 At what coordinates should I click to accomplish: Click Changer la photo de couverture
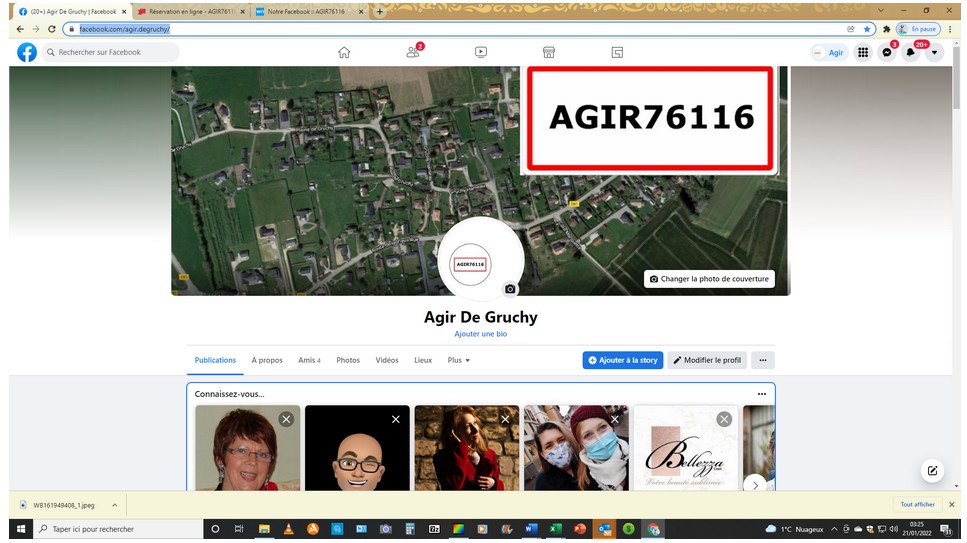[x=709, y=279]
